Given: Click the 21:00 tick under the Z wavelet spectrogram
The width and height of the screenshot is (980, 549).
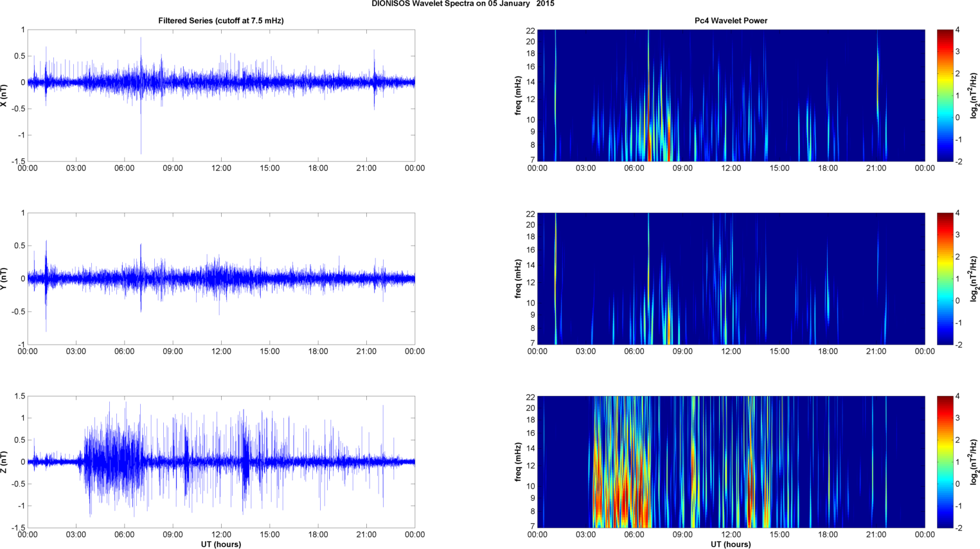Looking at the screenshot, I should (x=877, y=534).
